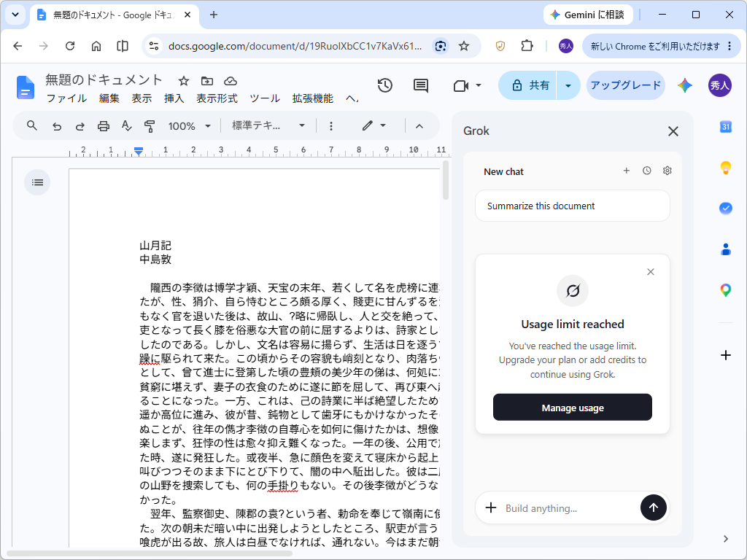Click Manage usage button
Viewport: 747px width, 560px height.
572,407
